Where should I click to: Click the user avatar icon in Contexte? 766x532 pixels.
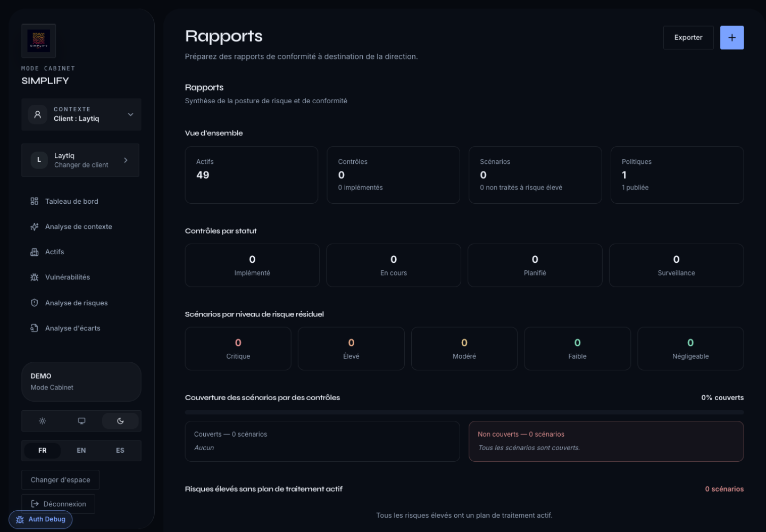[x=38, y=114]
